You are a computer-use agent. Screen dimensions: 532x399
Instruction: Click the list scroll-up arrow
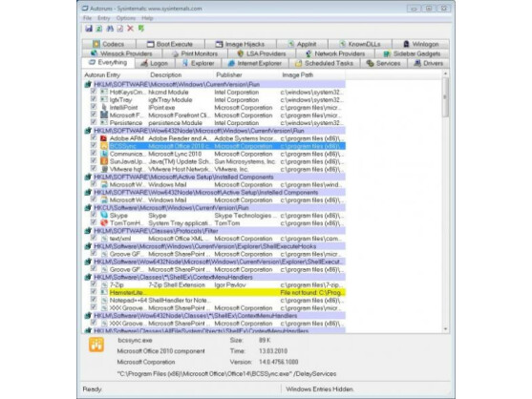coord(445,73)
